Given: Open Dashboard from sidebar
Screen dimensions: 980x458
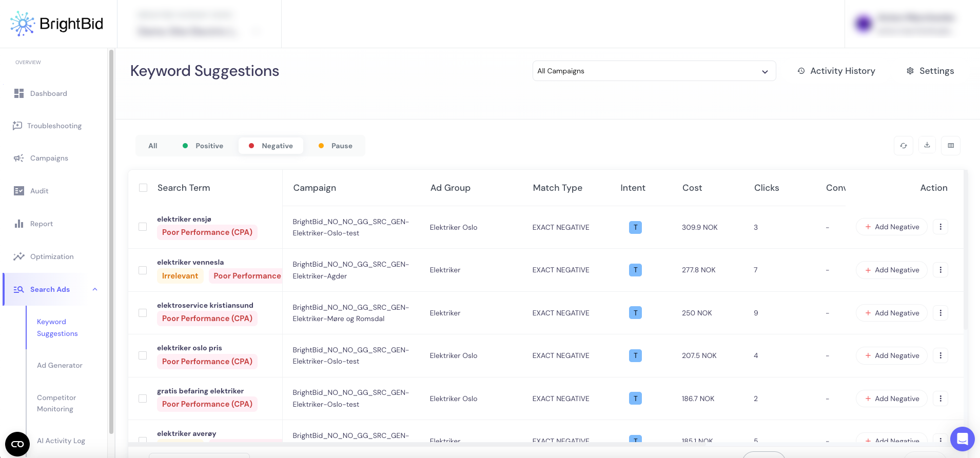Looking at the screenshot, I should [x=41, y=93].
